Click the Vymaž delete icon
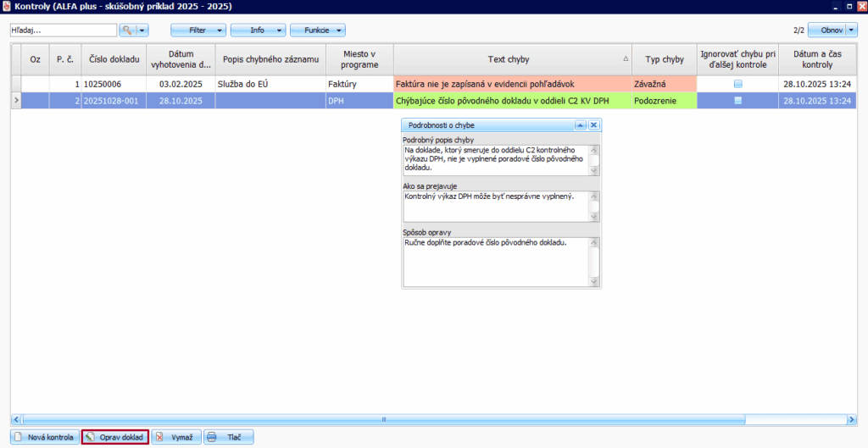The width and height of the screenshot is (868, 448). tap(160, 437)
